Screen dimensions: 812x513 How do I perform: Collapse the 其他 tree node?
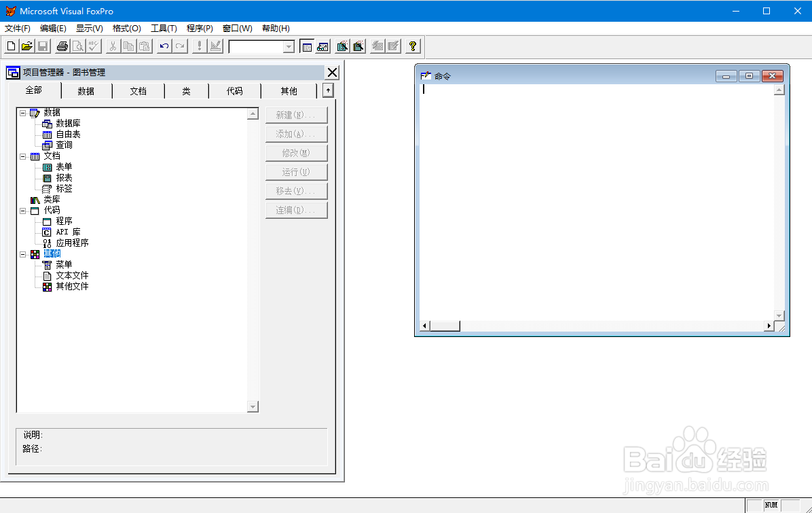coord(23,254)
